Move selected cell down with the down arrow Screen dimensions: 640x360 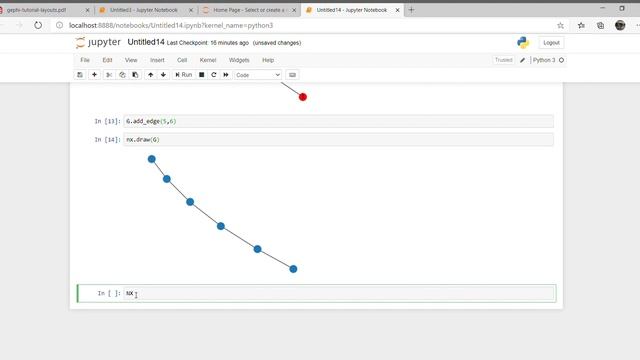click(x=163, y=75)
